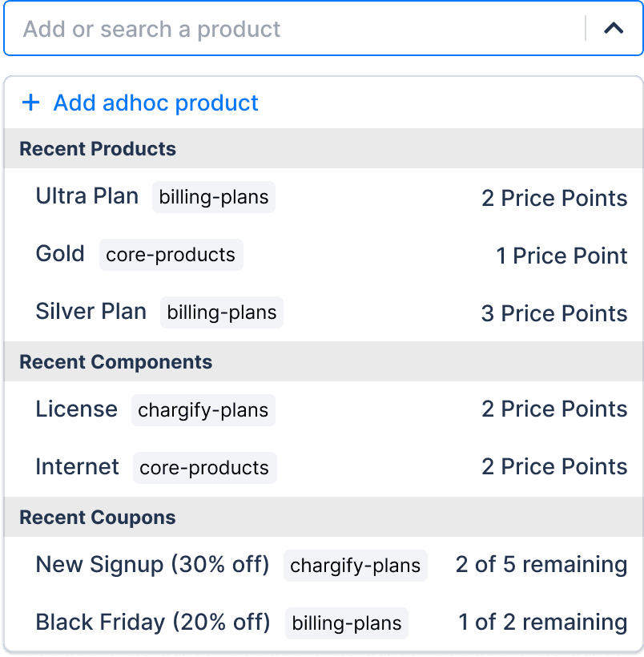644x657 pixels.
Task: Collapse the product dropdown with the chevron
Action: pos(614,29)
